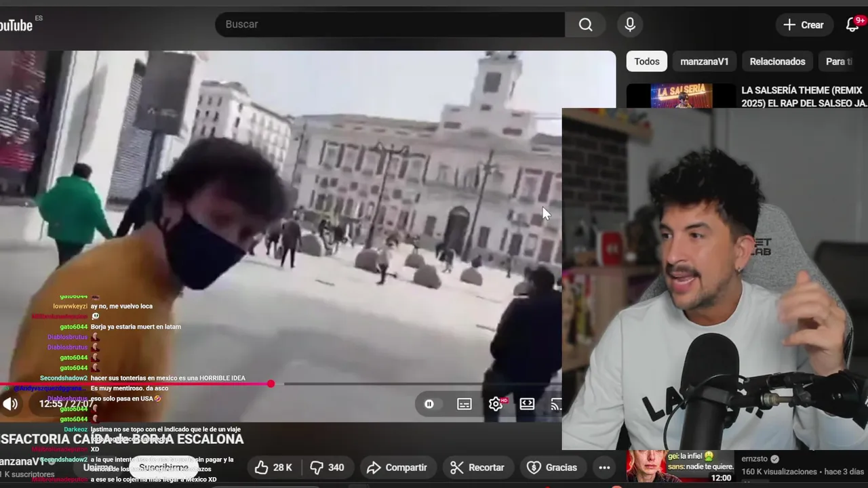Like the video with 28 K
Image resolution: width=868 pixels, height=488 pixels.
click(273, 468)
